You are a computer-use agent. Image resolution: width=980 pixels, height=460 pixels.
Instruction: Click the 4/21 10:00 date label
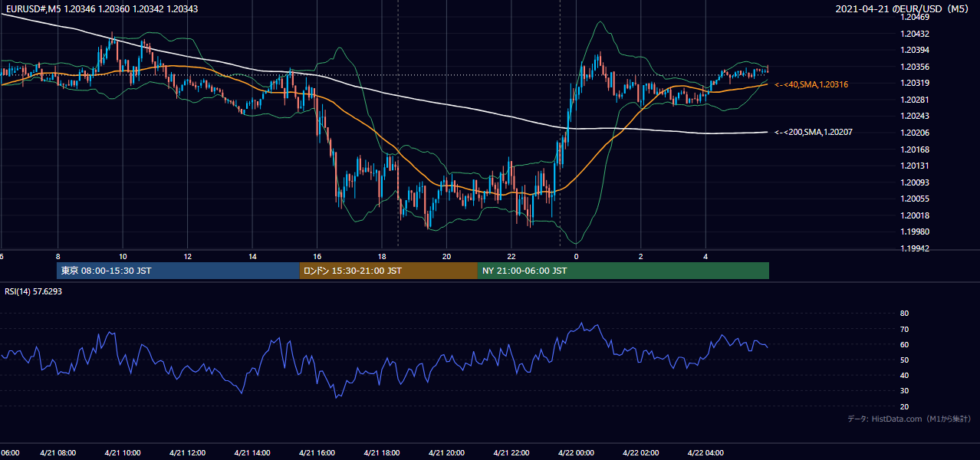point(123,453)
